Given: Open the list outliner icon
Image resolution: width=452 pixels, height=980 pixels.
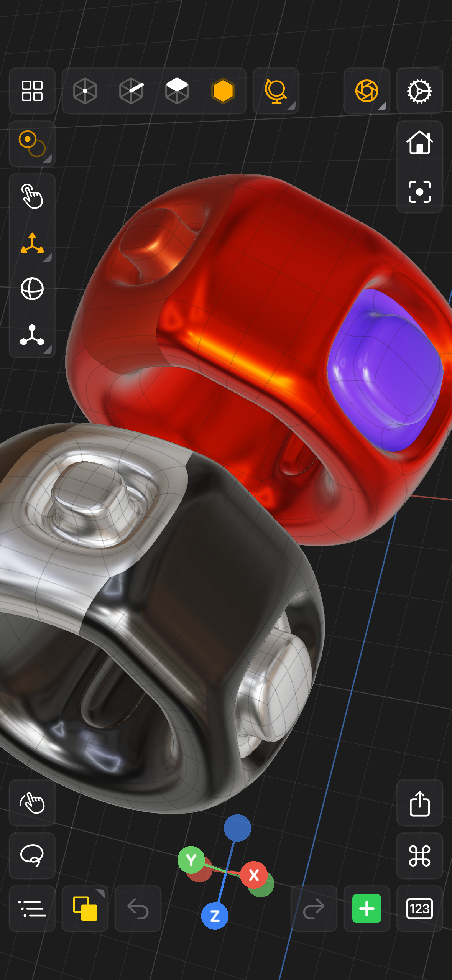Looking at the screenshot, I should 32,908.
